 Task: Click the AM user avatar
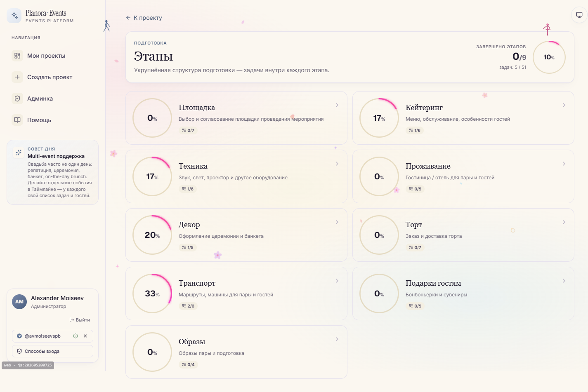19,302
